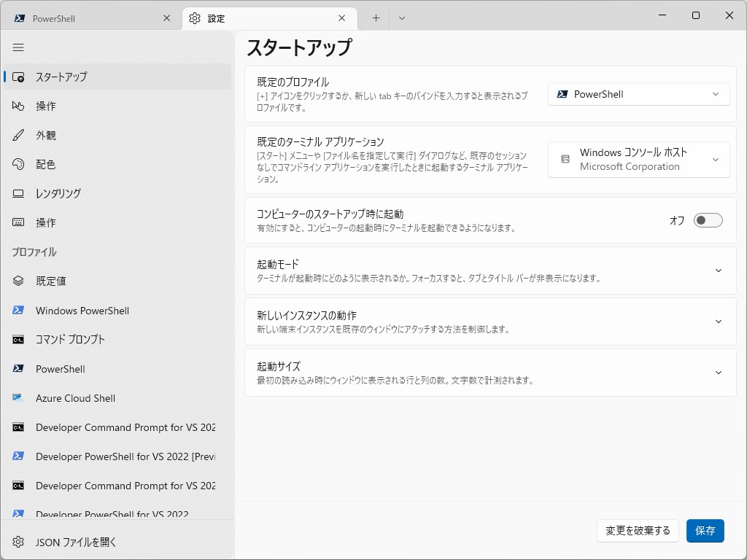Click the 保存 button
The image size is (747, 560).
[705, 531]
